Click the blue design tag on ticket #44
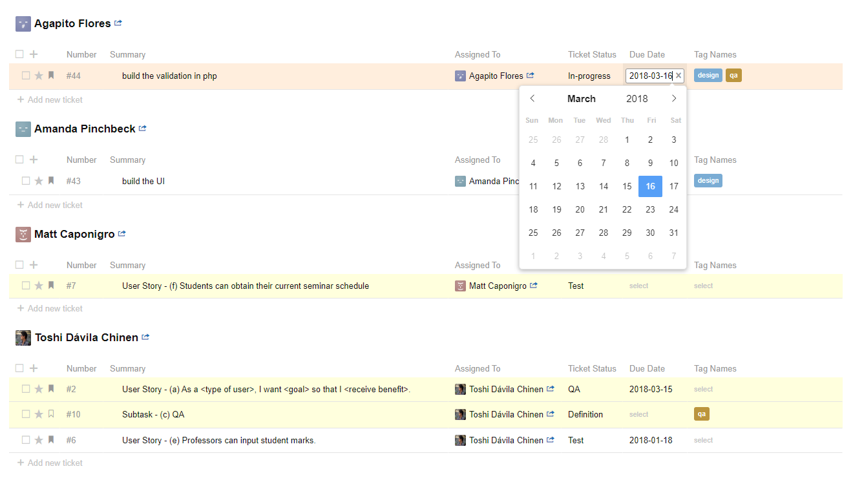The height and width of the screenshot is (504, 853). click(708, 76)
